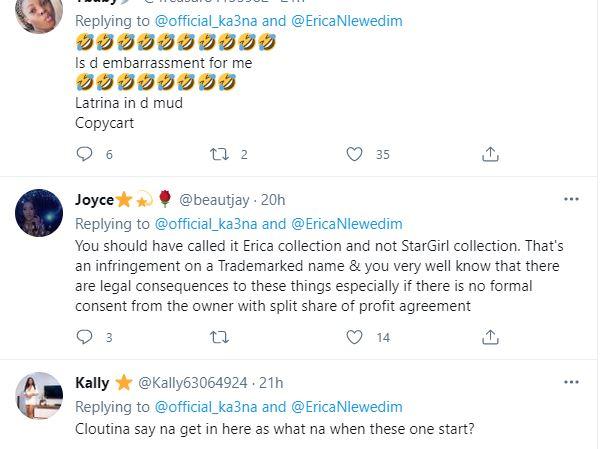Visit the @beautjay profile handle
Viewport: 600px width, 449px height.
(x=215, y=200)
